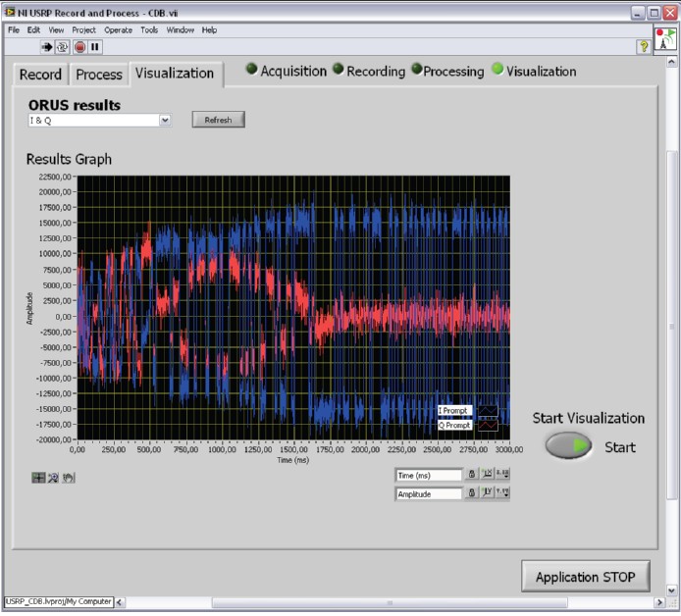Click the Refresh button
Viewport: 681px width, 616px height.
(x=218, y=120)
